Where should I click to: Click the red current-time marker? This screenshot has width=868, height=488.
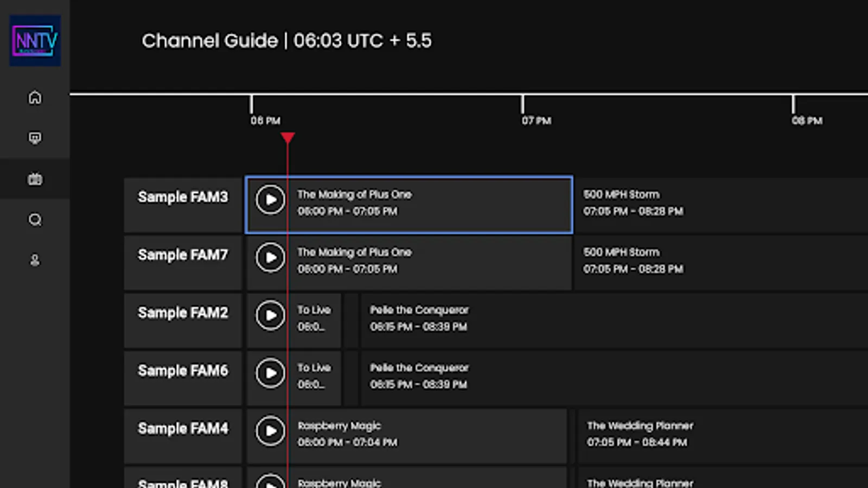coord(288,138)
